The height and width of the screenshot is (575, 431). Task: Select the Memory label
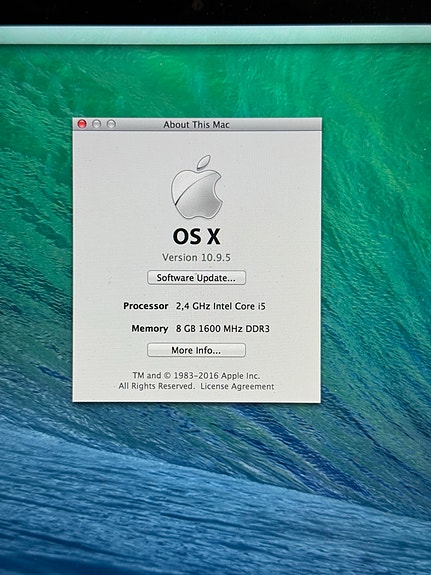tap(150, 328)
